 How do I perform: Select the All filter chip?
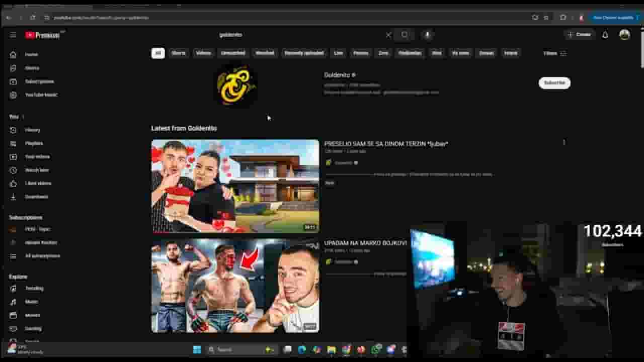pos(158,53)
